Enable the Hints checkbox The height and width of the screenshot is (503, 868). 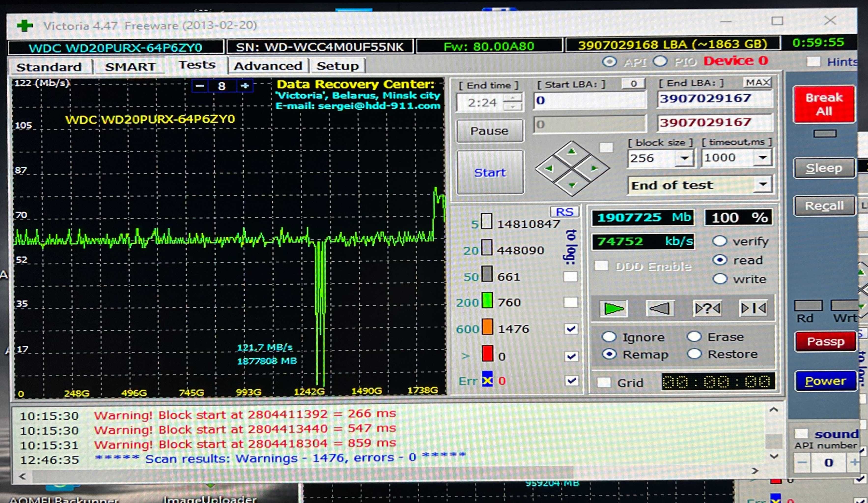click(x=813, y=62)
